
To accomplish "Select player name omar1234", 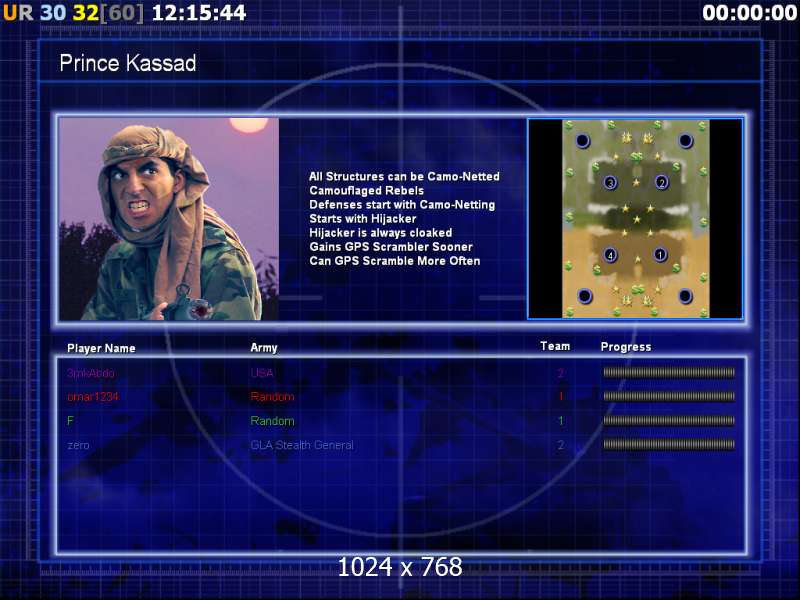I will pos(93,396).
